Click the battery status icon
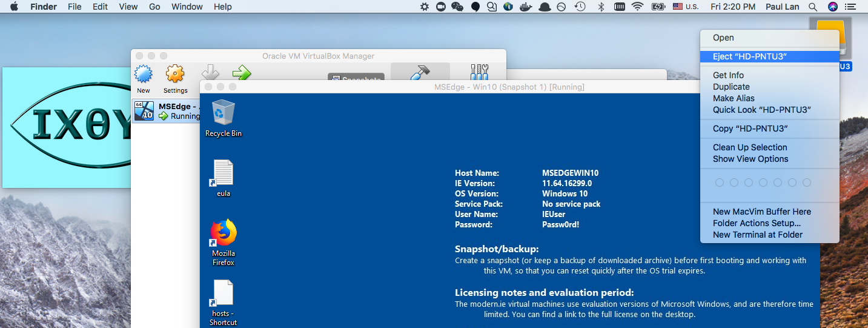Image resolution: width=868 pixels, height=328 pixels. (x=658, y=7)
